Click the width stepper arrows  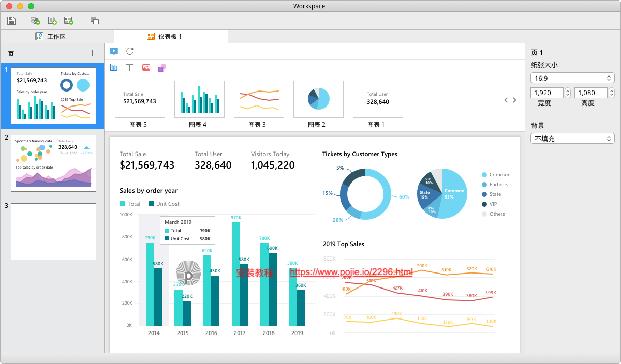click(567, 93)
